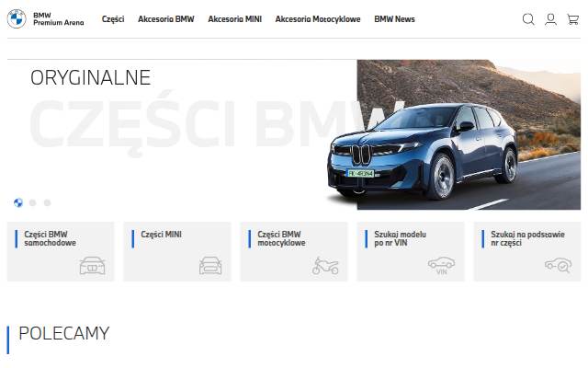Switch to the second carousel slide dot
Image resolution: width=588 pixels, height=368 pixels.
(33, 202)
